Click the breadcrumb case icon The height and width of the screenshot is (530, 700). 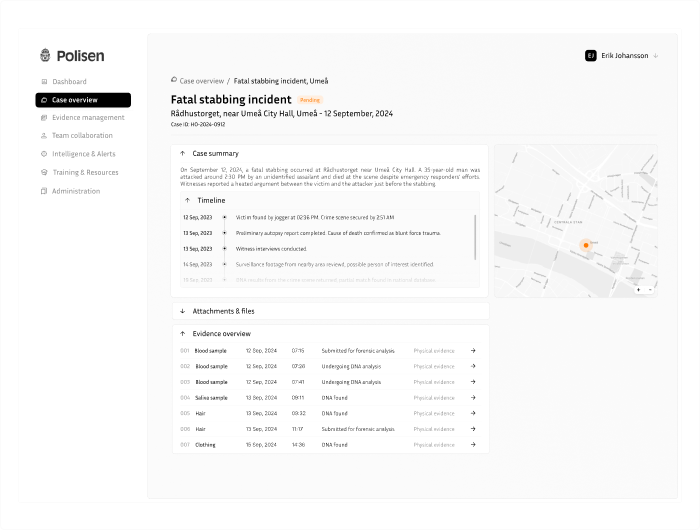(174, 80)
